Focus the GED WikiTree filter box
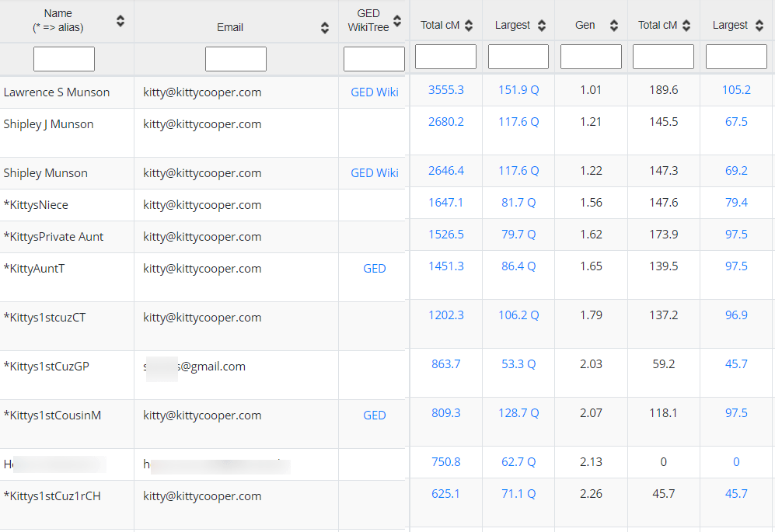775x532 pixels. [x=374, y=59]
